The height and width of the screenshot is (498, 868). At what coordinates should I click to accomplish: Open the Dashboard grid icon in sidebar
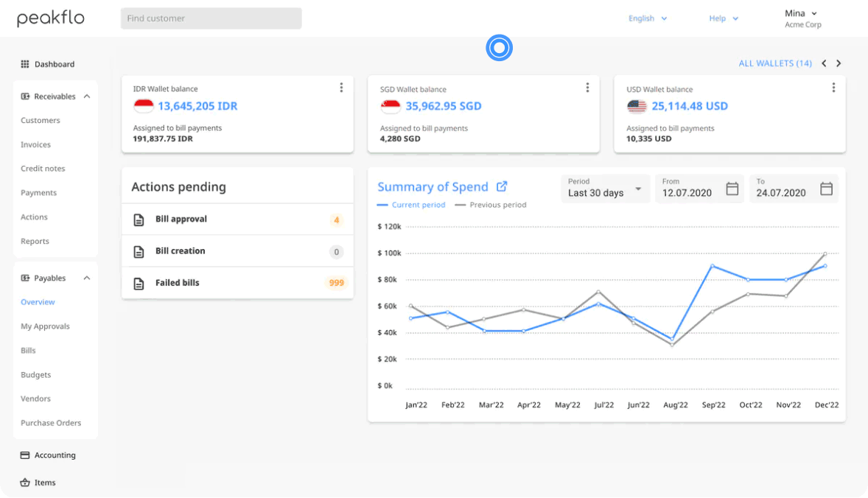(24, 64)
